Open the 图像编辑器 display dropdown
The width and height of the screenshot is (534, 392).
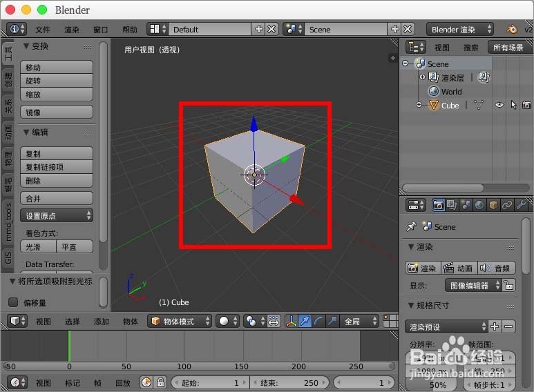(x=473, y=285)
